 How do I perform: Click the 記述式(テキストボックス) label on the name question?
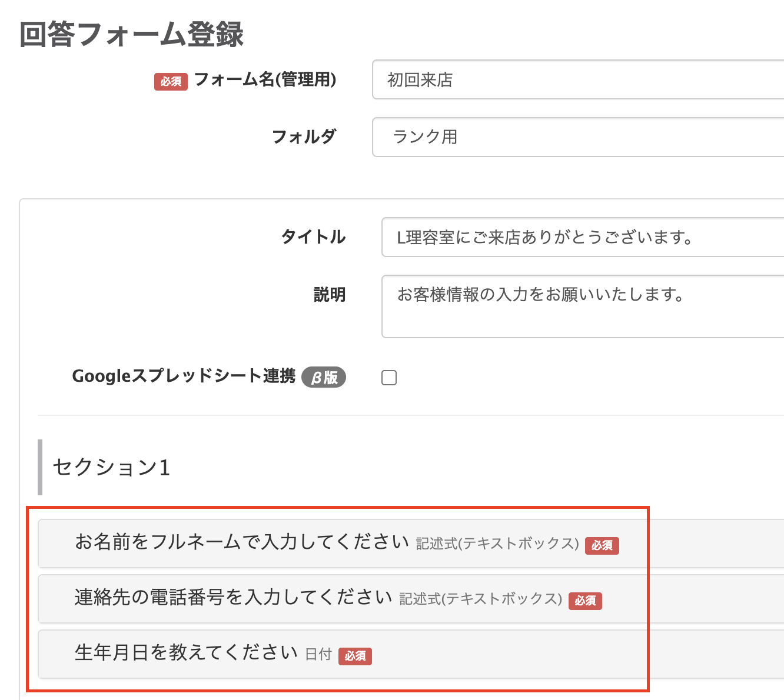pos(497,545)
